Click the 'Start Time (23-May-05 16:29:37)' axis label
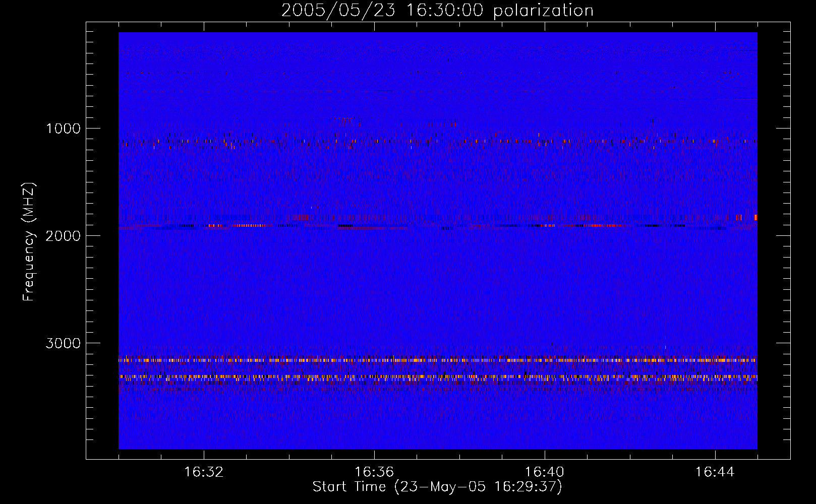This screenshot has height=504, width=816. [437, 487]
